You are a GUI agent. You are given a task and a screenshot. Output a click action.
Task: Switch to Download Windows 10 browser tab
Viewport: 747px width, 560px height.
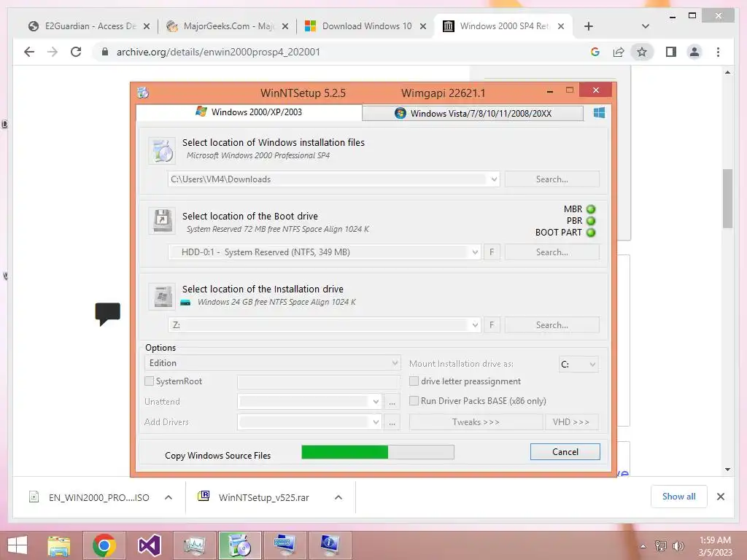click(x=366, y=26)
